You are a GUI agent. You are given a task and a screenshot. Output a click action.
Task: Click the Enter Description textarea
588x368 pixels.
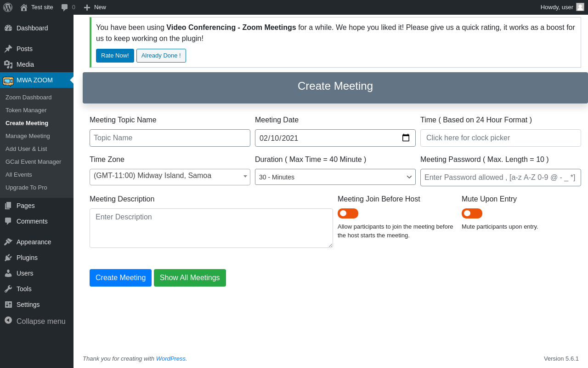point(211,228)
